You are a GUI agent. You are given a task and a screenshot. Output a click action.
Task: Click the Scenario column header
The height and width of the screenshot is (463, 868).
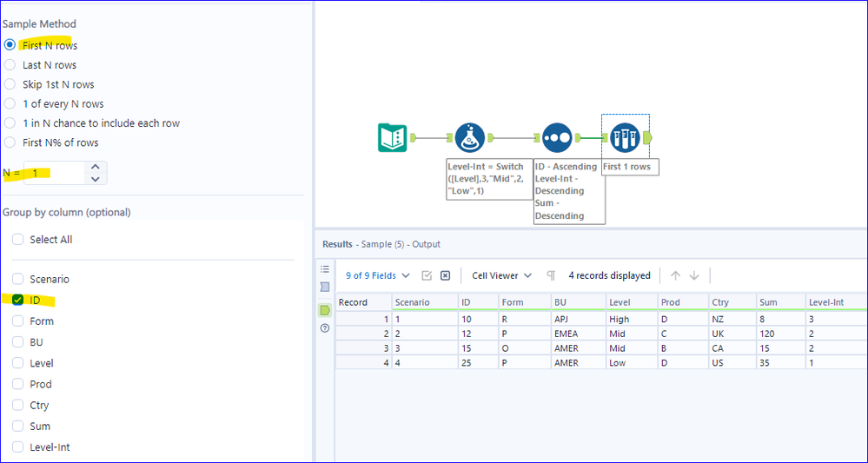pyautogui.click(x=425, y=302)
